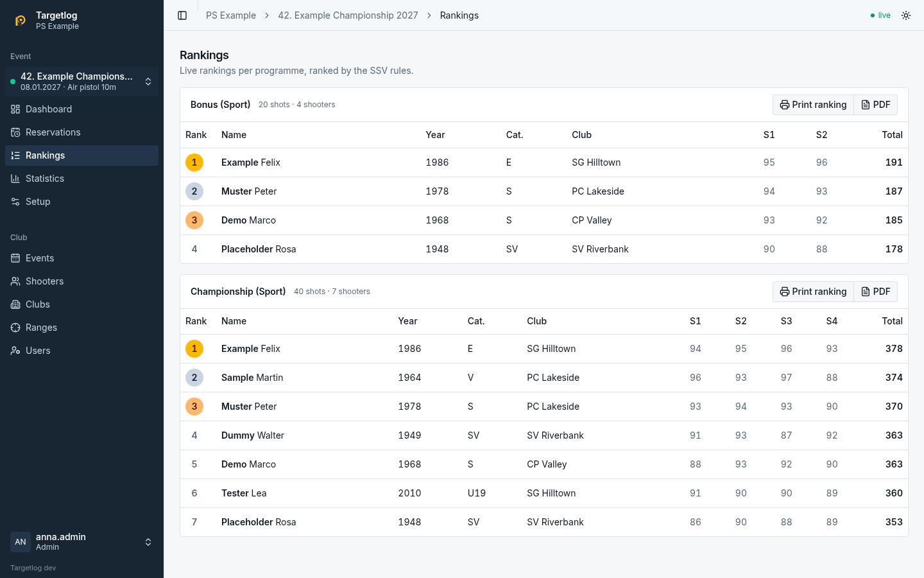Click total 191 in Bonus table
This screenshot has width=924, height=578.
894,162
